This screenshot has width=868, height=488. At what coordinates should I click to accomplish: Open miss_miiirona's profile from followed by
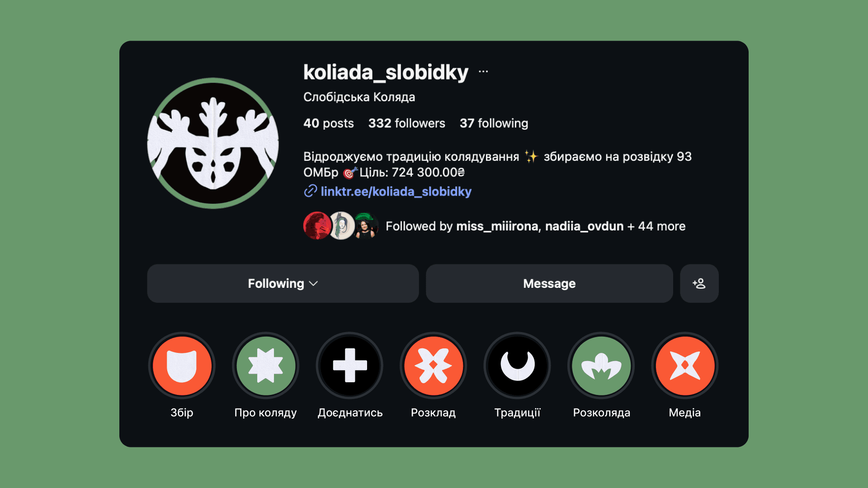tap(497, 226)
